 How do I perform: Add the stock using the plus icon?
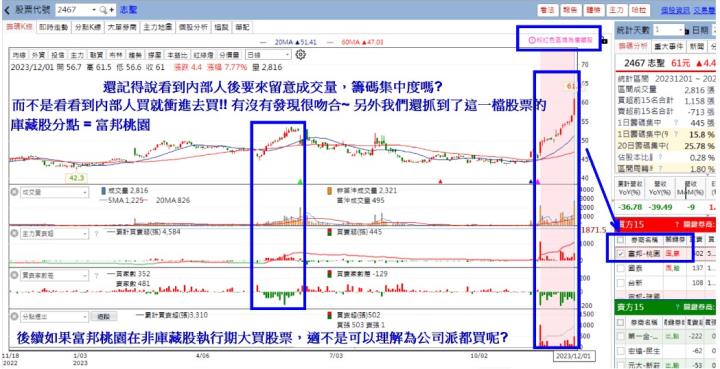coord(112,10)
